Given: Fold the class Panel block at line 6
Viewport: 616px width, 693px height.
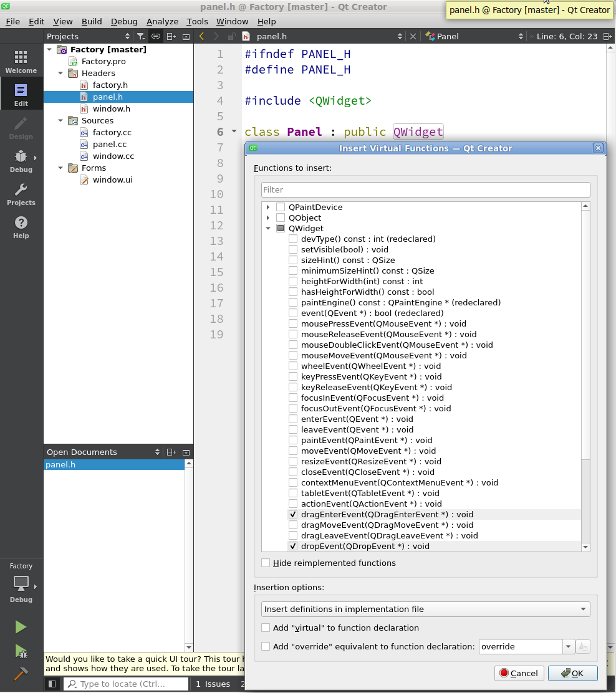Looking at the screenshot, I should click(234, 131).
